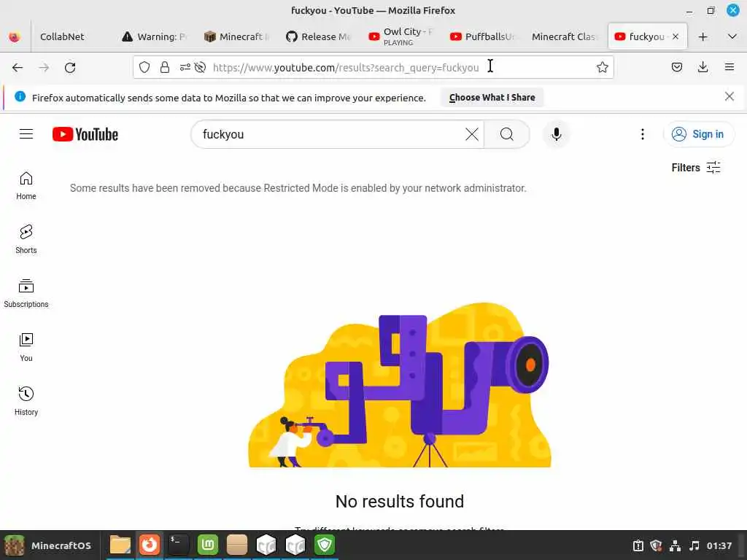This screenshot has width=747, height=560.
Task: Switch to the Warning tab
Action: point(155,36)
